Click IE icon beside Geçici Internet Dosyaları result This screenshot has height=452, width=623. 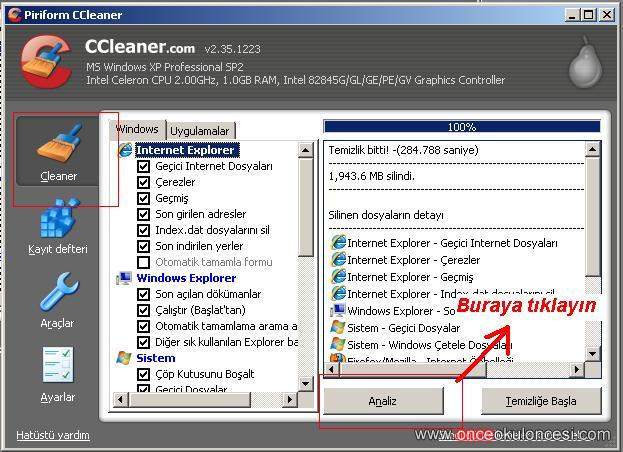(x=338, y=242)
